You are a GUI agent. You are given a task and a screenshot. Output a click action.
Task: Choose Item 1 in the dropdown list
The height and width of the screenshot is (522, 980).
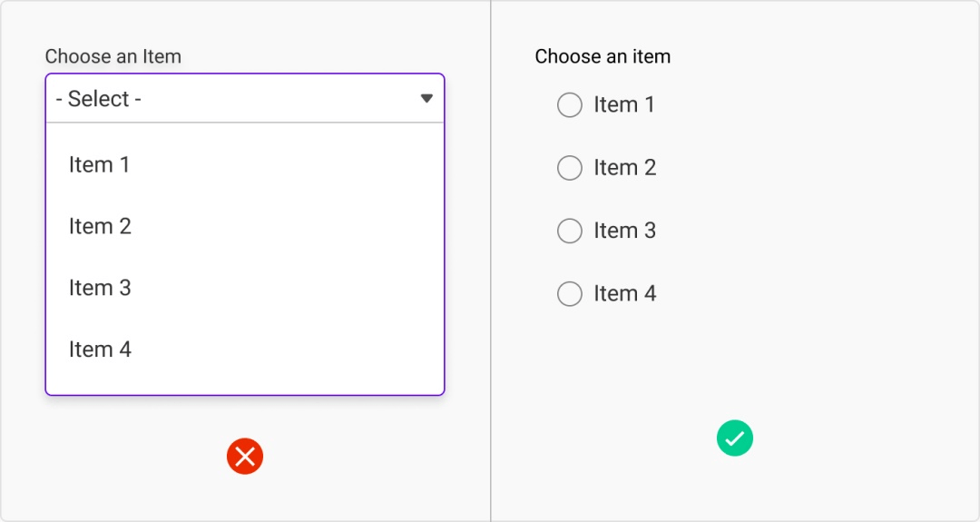245,164
